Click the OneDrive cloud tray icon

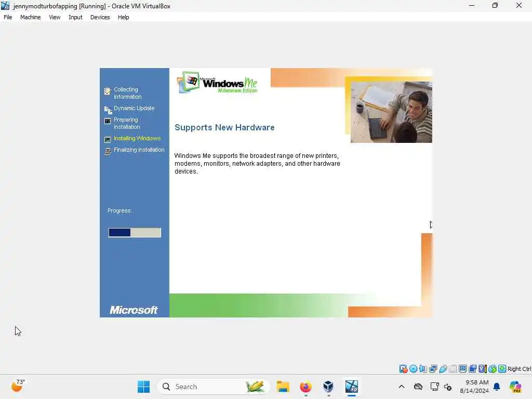coord(418,387)
